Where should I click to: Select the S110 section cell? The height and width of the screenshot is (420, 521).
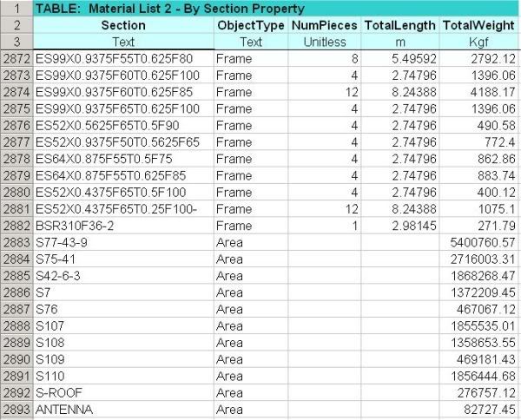click(x=123, y=376)
